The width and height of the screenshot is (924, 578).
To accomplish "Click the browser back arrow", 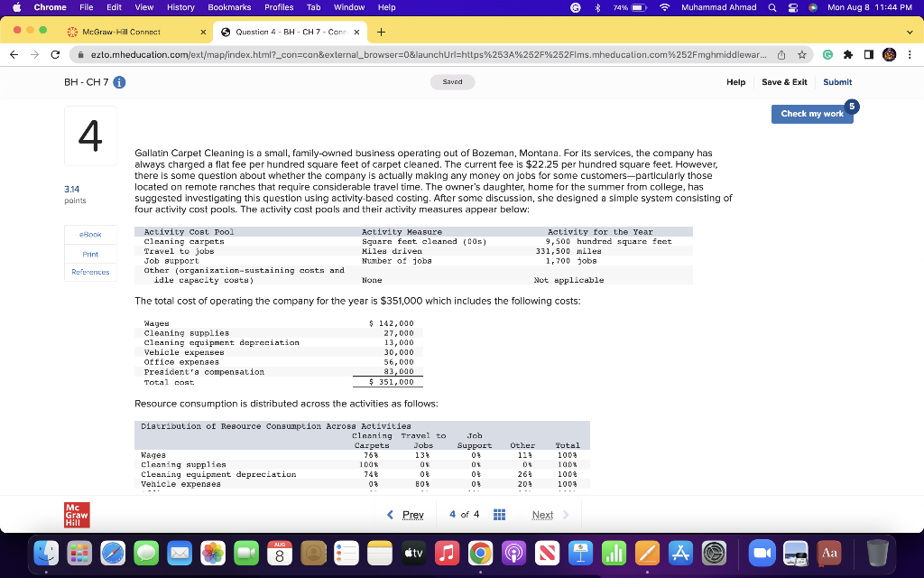I will coord(14,54).
